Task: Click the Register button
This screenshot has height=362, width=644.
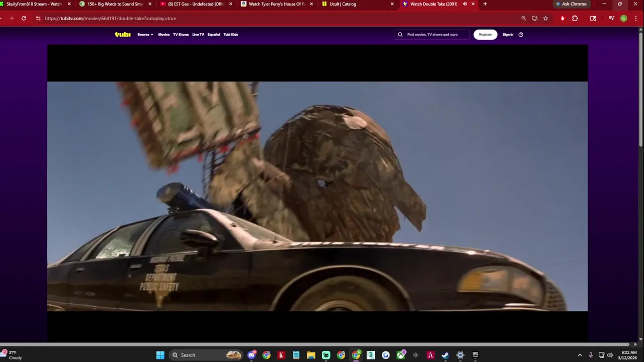Action: [x=486, y=35]
